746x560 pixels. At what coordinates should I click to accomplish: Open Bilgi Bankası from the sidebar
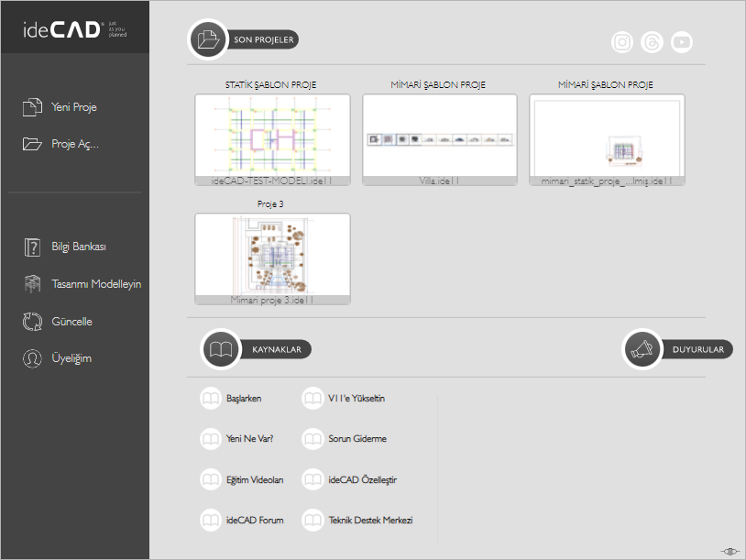click(x=79, y=247)
